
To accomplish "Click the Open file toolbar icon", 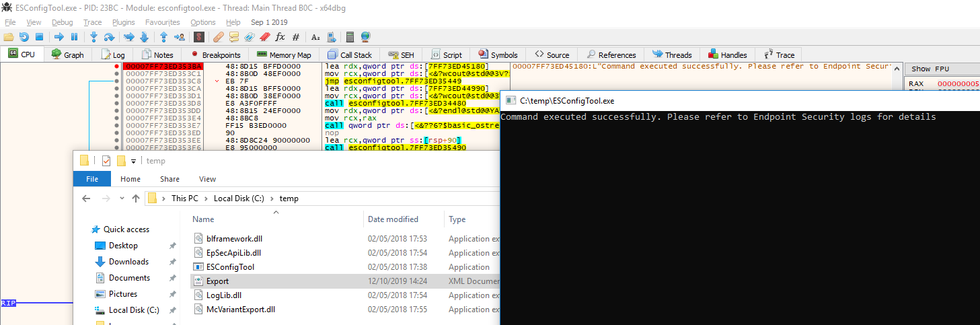I will click(x=9, y=37).
